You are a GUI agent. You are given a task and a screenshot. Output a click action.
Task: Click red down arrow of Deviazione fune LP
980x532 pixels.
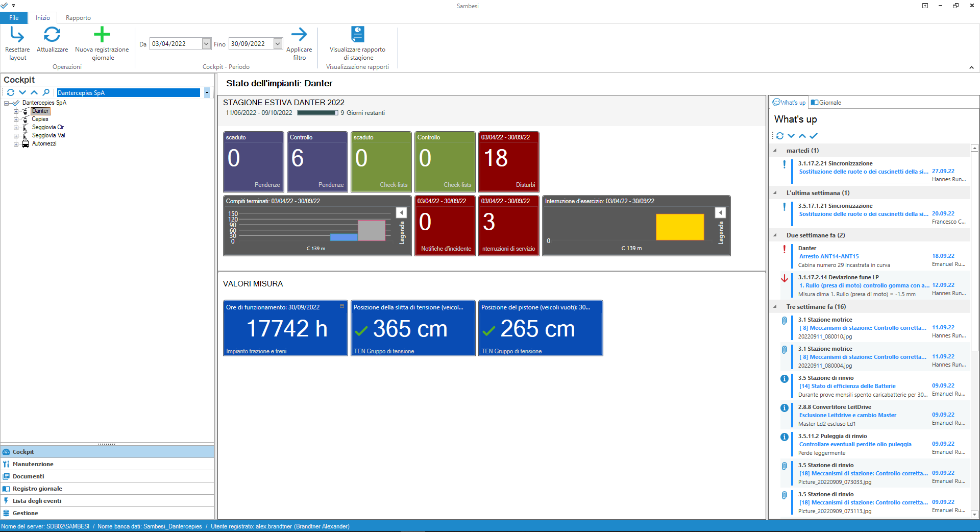coord(785,279)
